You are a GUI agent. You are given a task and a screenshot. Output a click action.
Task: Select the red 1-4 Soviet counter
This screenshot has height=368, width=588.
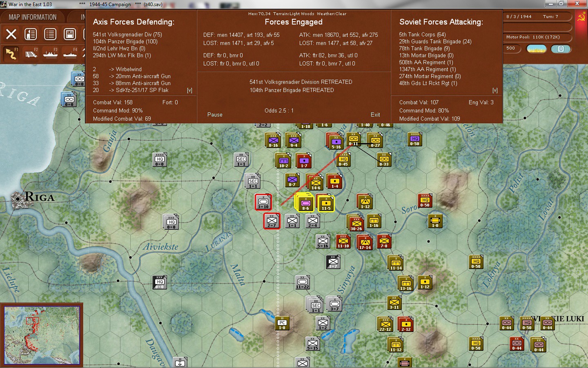(x=334, y=181)
